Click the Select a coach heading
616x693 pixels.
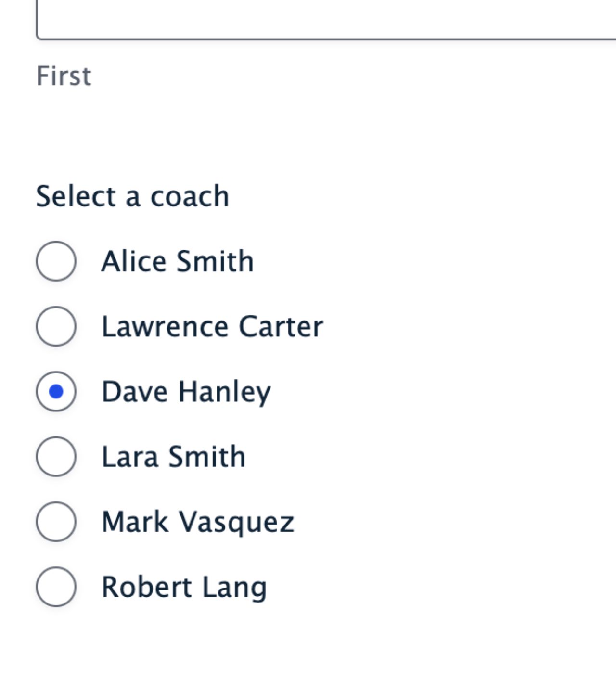pos(133,195)
